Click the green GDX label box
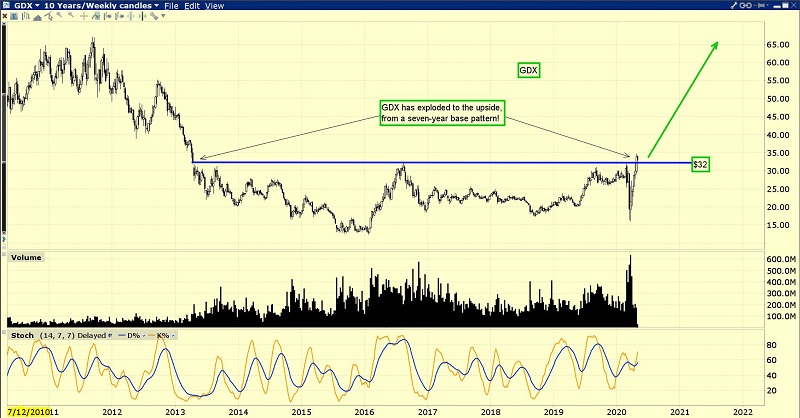Viewport: 800px width, 418px height. 528,70
